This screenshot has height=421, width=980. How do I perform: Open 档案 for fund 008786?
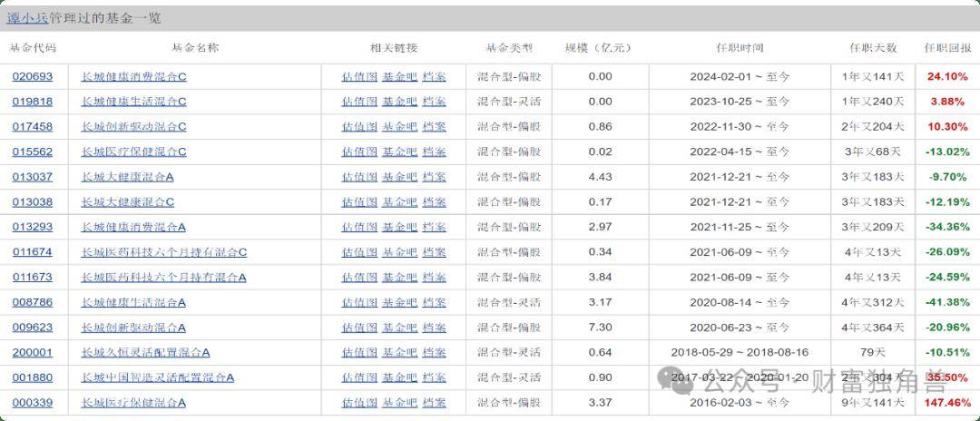pyautogui.click(x=435, y=302)
